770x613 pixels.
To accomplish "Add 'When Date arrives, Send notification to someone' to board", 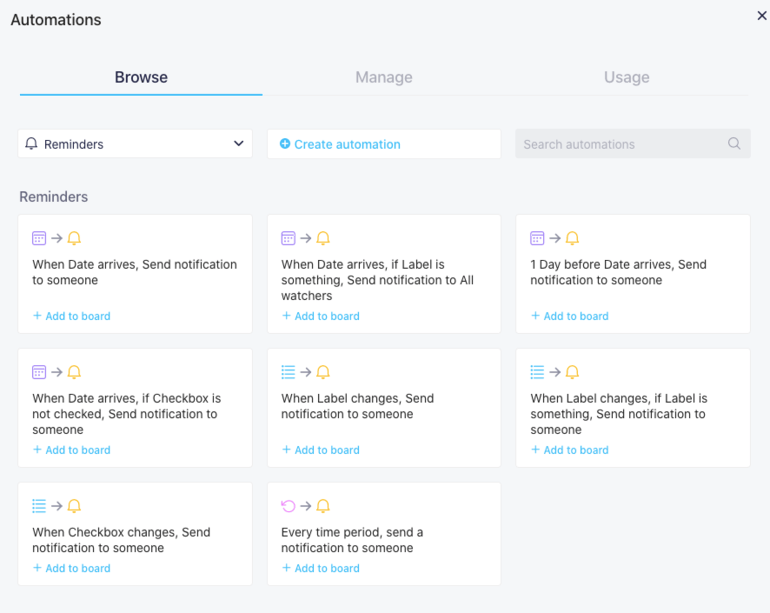I will point(72,316).
